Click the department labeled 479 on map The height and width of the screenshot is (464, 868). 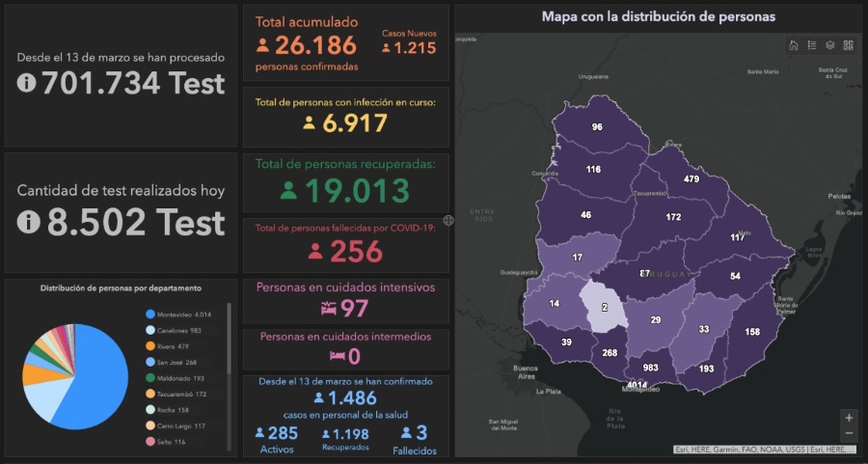pos(691,179)
